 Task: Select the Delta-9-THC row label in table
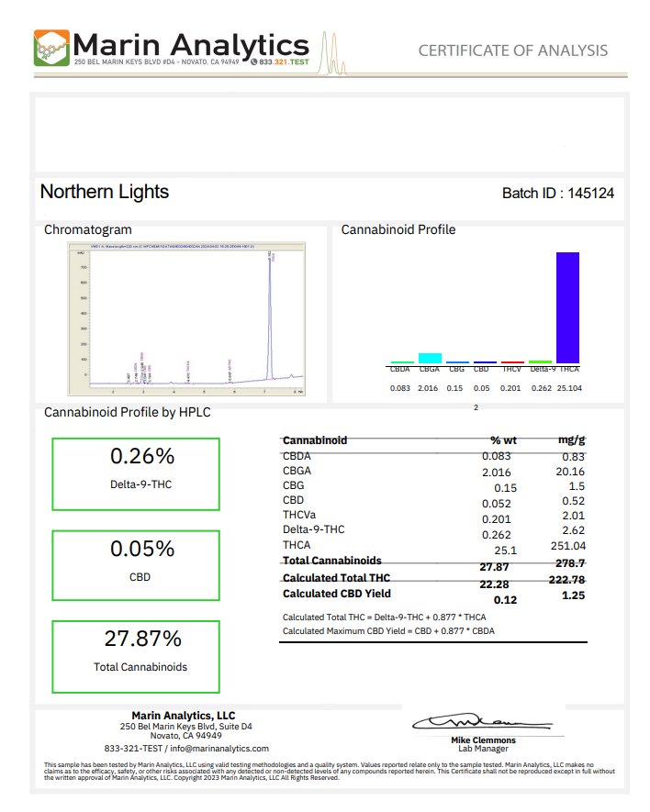(x=314, y=529)
